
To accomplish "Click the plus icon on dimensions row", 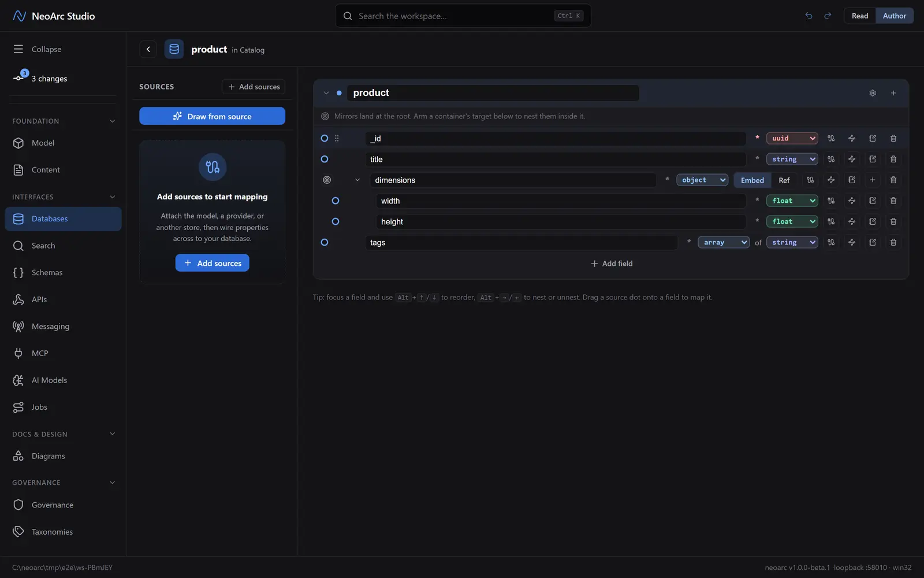I will (x=873, y=180).
